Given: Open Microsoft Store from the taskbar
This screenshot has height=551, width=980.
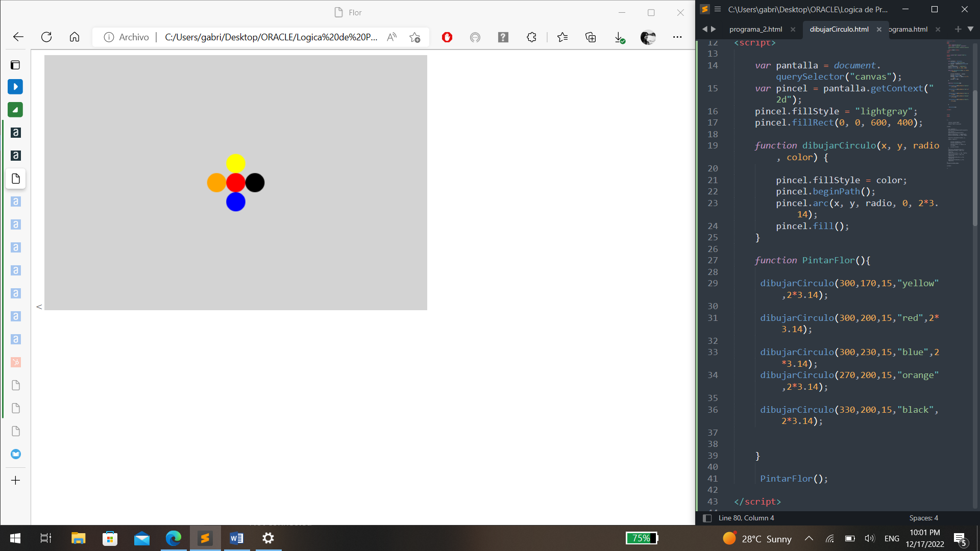Looking at the screenshot, I should [110, 538].
